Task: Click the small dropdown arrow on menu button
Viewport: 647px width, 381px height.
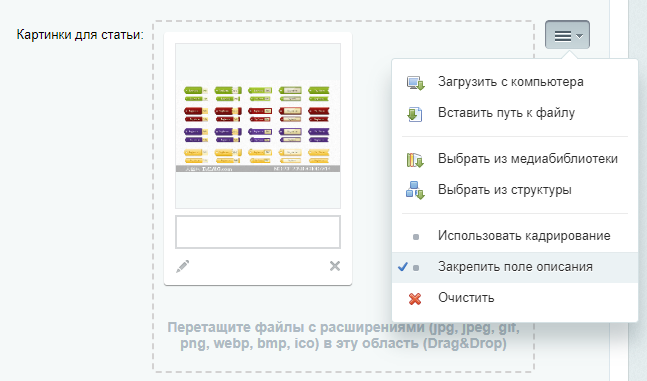Action: tap(579, 36)
